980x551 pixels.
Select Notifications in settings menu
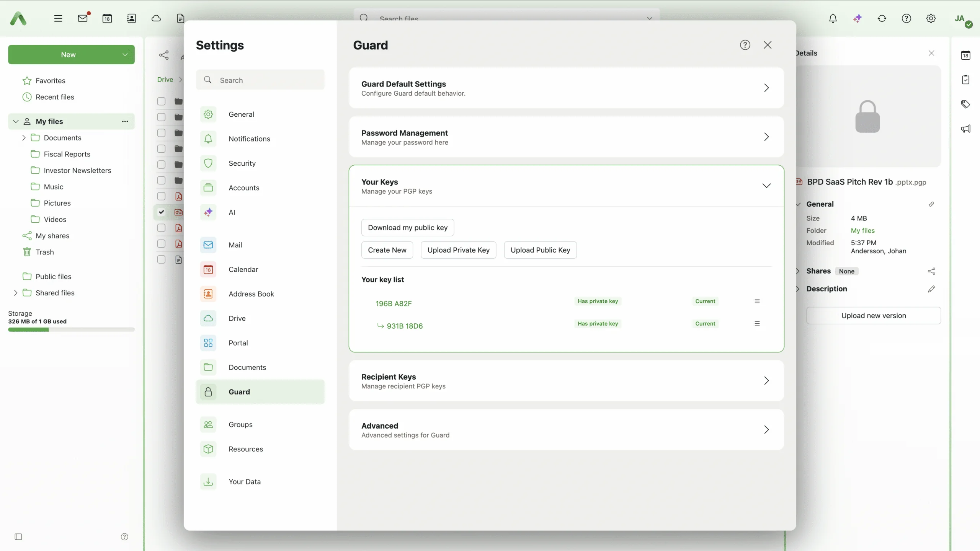[x=249, y=139]
